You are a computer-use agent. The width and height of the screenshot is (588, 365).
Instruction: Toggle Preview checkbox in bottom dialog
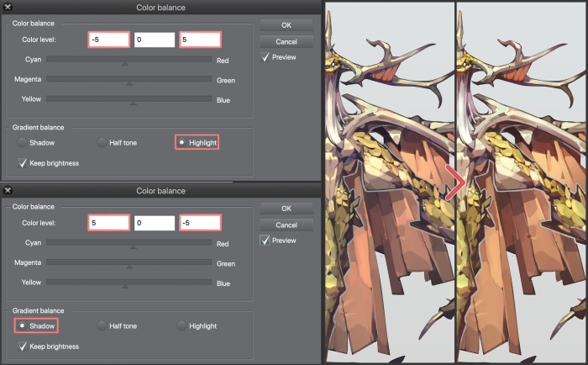click(x=265, y=241)
